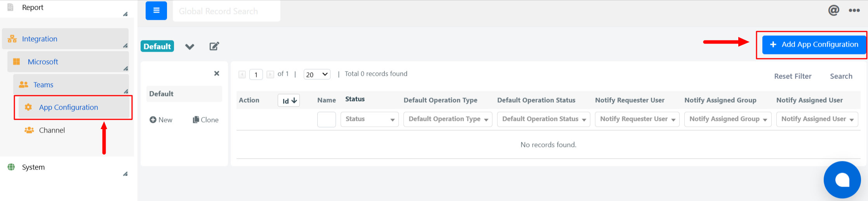The width and height of the screenshot is (868, 201).
Task: Click the Microsoft windows icon
Action: pos(17,62)
